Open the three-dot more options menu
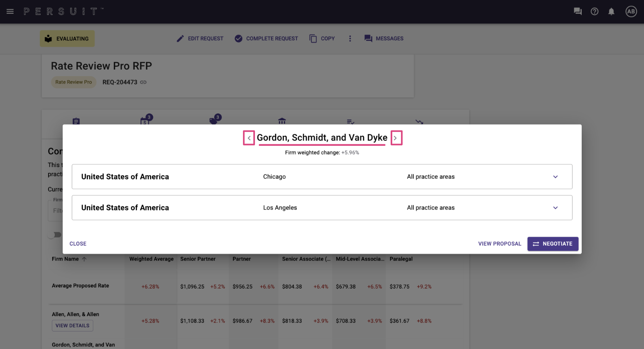 350,38
